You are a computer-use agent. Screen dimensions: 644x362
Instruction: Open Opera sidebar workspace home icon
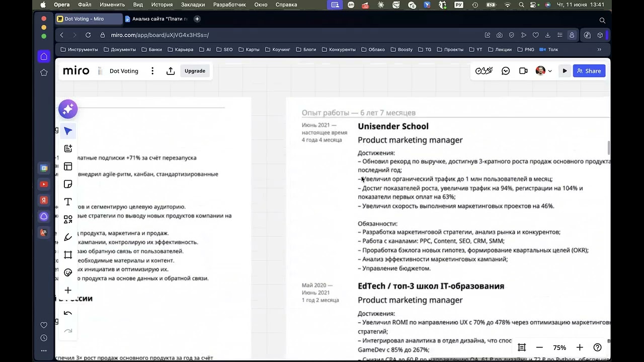coord(44,56)
